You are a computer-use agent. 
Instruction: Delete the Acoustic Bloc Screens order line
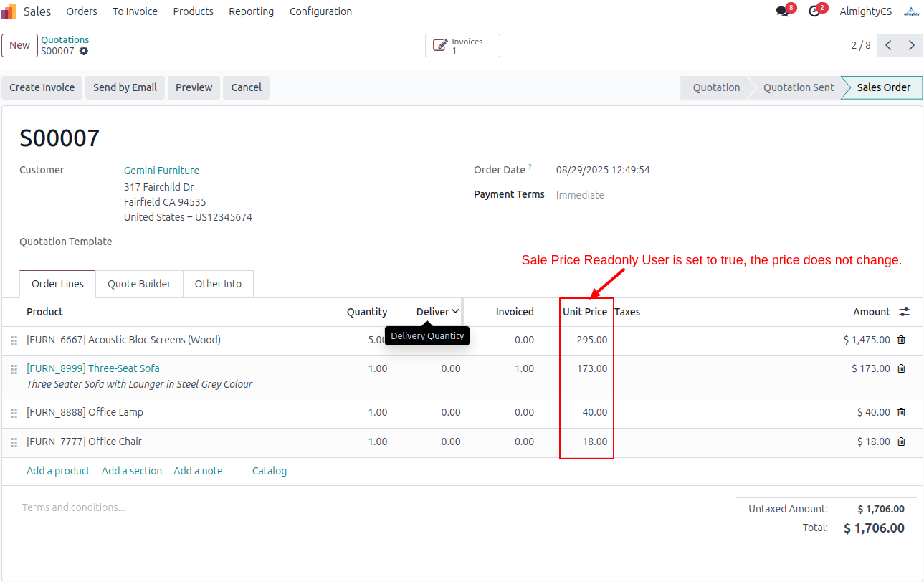pyautogui.click(x=901, y=340)
